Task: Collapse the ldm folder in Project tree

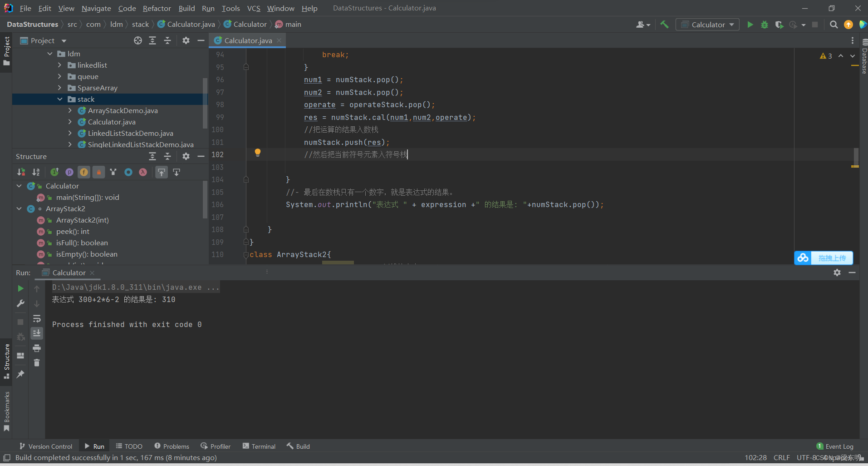Action: tap(50, 54)
